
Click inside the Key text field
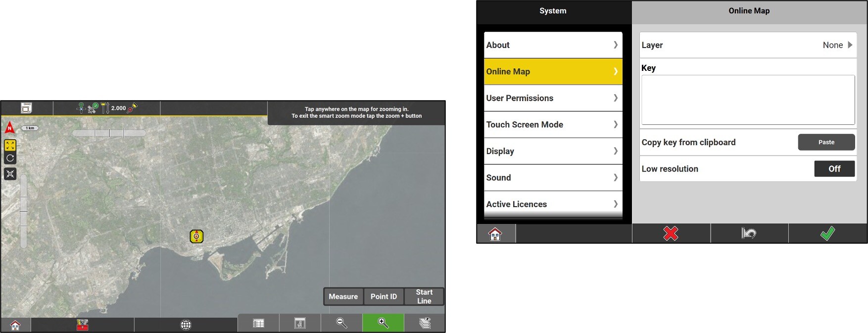(748, 100)
